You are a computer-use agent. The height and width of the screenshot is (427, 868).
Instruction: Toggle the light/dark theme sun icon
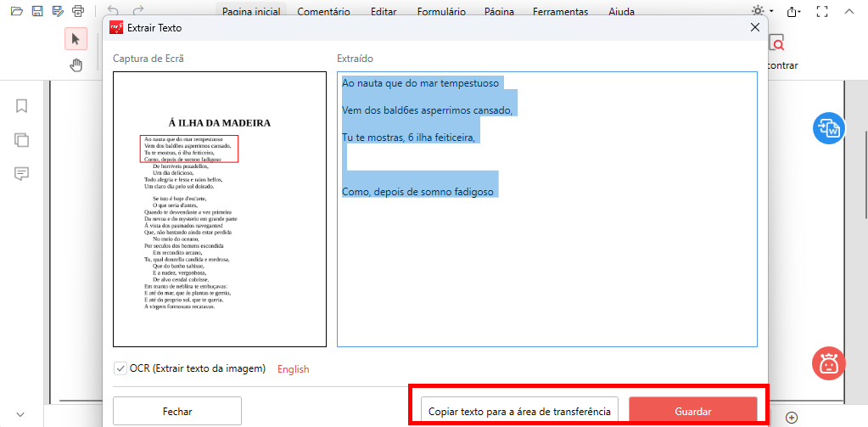pos(758,10)
